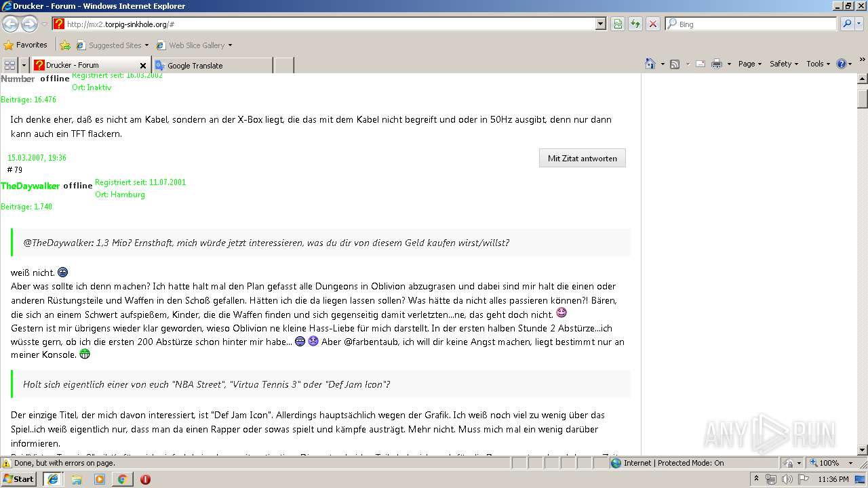Click the text Beiträge: 1.740

pyautogui.click(x=26, y=207)
